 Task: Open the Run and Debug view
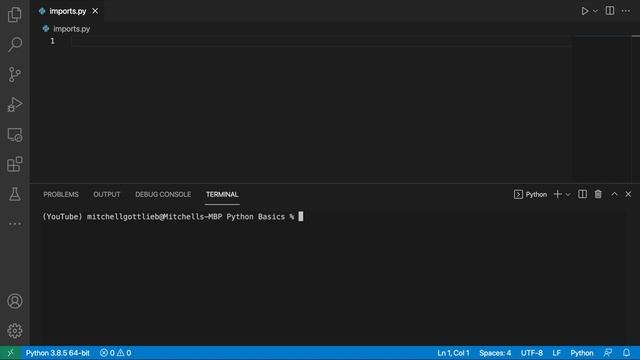pos(15,104)
